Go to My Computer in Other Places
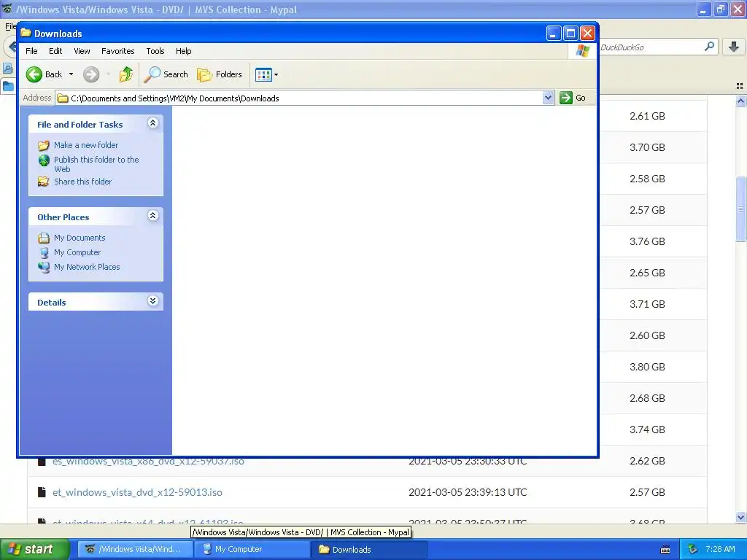This screenshot has height=560, width=747. click(77, 252)
